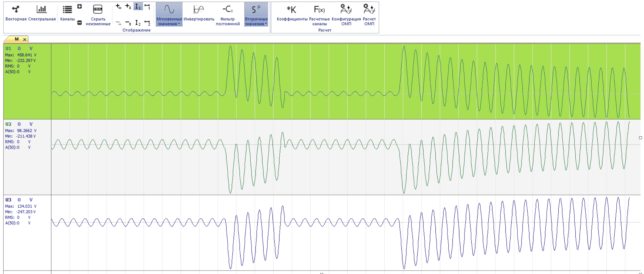Click the minus collapse channels icon
Image resolution: width=644 pixels, height=274 pixels.
79,23
